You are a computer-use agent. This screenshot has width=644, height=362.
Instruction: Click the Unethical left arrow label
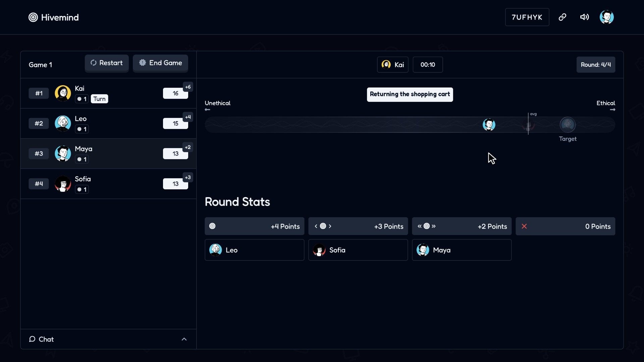(x=217, y=106)
